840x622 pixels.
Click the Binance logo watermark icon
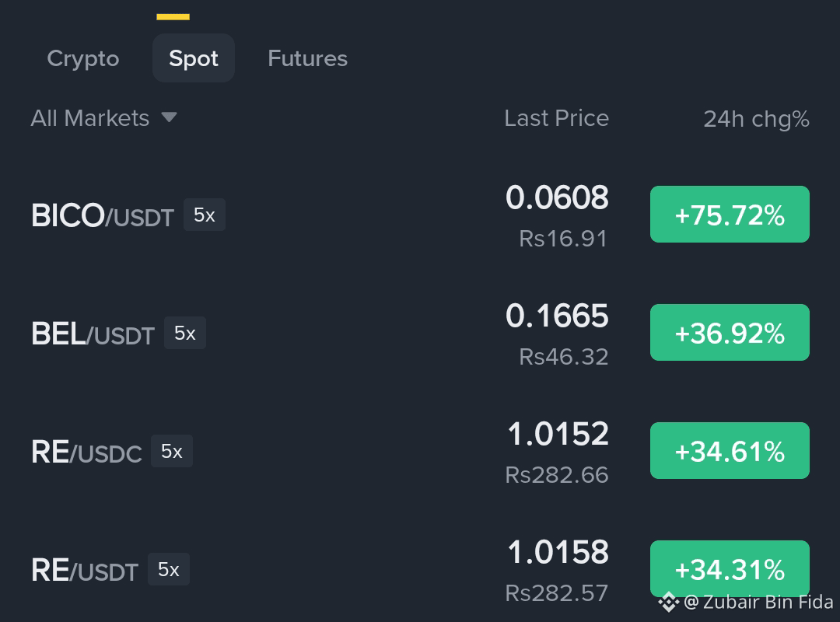click(669, 603)
